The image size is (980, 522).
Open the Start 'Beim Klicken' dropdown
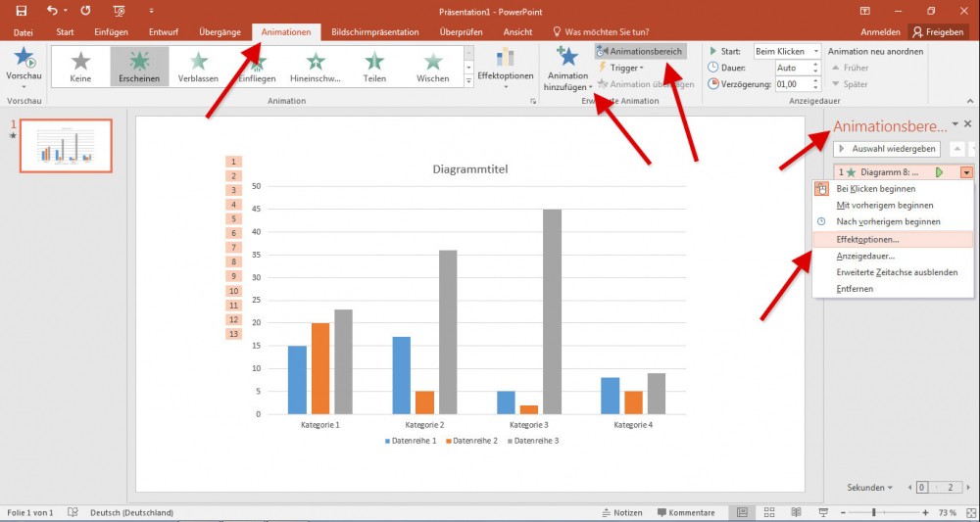pos(787,50)
